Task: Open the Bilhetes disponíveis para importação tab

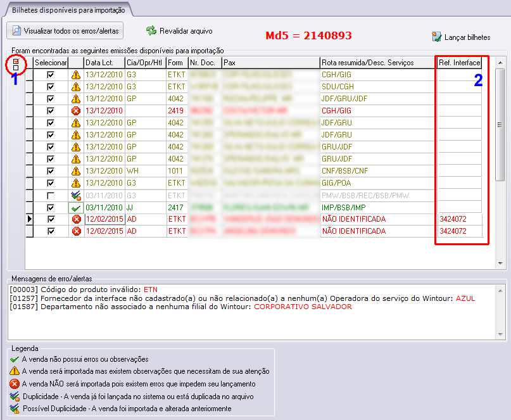Action: click(x=68, y=10)
